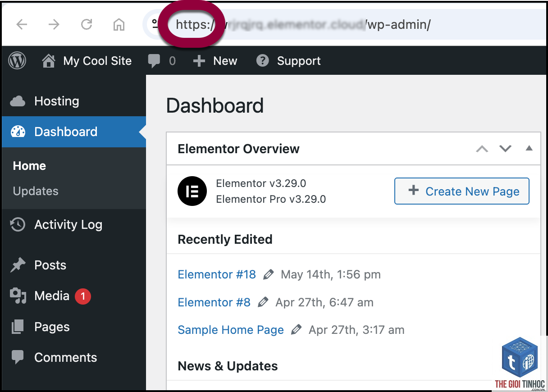548x392 pixels.
Task: Open Pages in the sidebar
Action: (x=73, y=327)
